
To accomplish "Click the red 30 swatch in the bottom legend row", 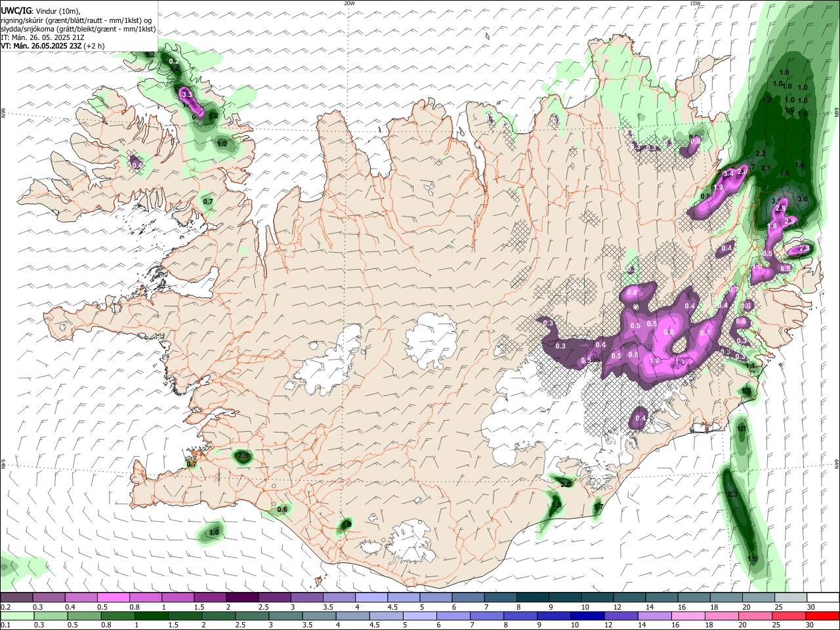I will [822, 616].
